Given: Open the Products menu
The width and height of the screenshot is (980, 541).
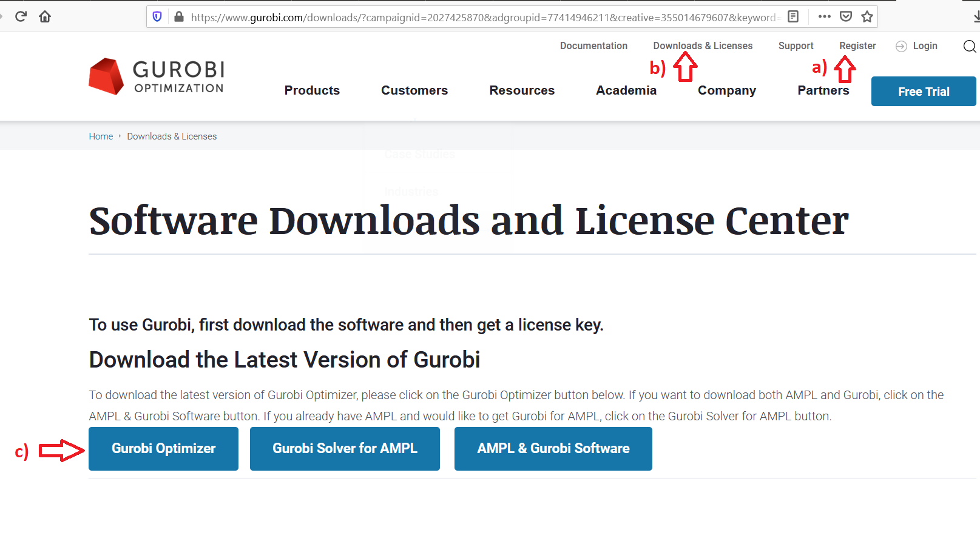Looking at the screenshot, I should point(312,90).
